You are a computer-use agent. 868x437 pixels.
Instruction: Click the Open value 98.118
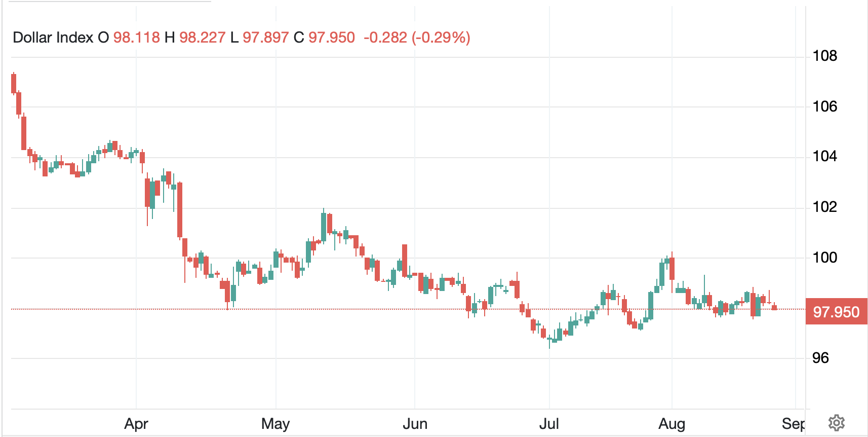[136, 38]
